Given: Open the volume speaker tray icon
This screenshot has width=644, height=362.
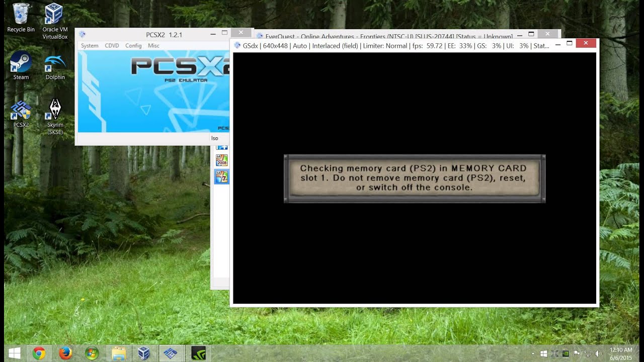Looking at the screenshot, I should coord(598,353).
